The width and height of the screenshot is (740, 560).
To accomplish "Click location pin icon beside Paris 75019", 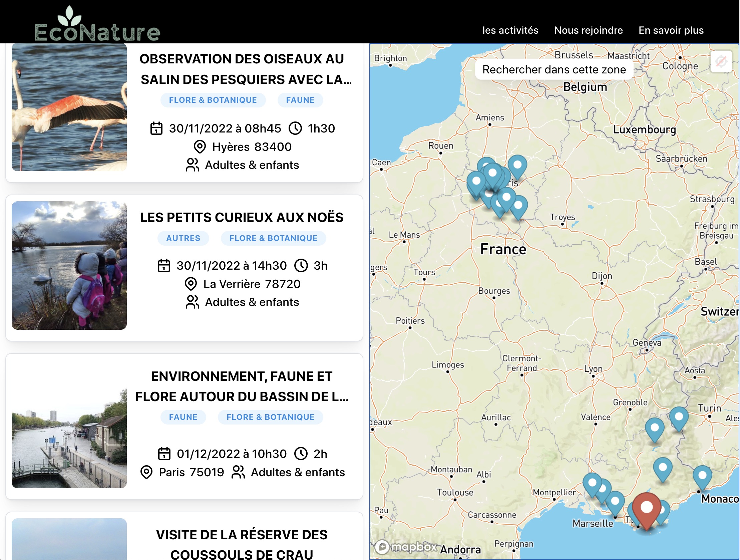I will [146, 472].
